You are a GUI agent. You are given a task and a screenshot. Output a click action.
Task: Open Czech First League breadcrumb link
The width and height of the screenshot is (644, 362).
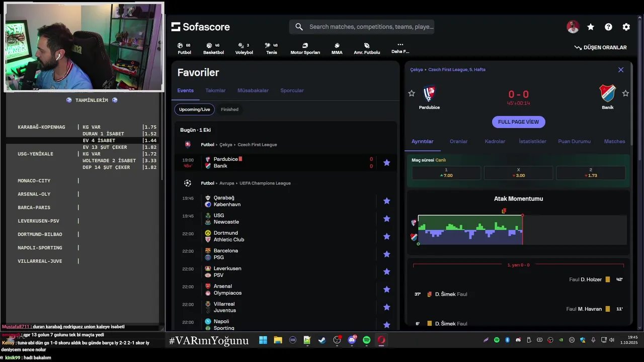457,70
